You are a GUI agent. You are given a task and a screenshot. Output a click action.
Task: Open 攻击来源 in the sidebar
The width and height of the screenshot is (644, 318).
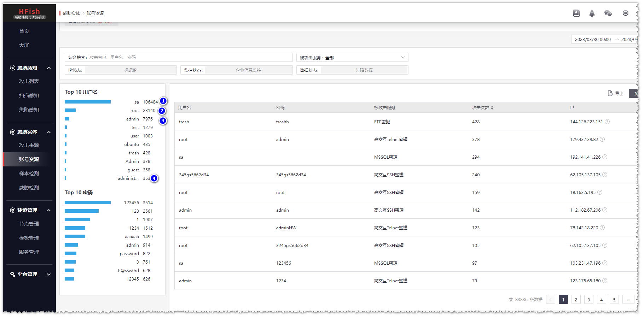29,145
